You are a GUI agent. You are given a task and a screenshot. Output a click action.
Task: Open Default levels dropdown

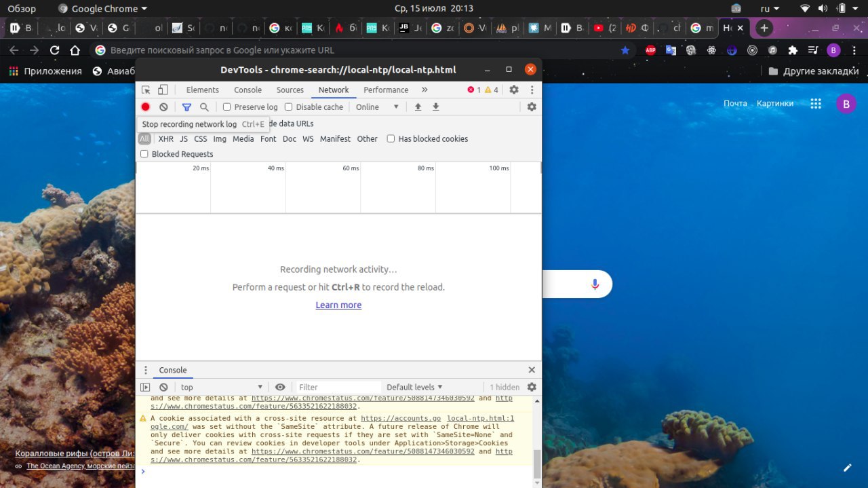point(414,387)
